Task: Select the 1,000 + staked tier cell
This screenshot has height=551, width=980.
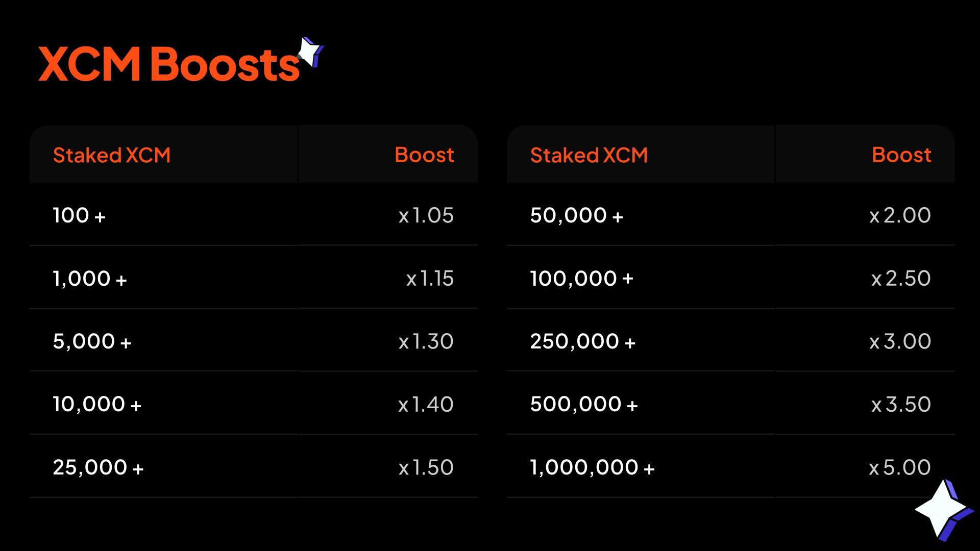Action: click(90, 279)
